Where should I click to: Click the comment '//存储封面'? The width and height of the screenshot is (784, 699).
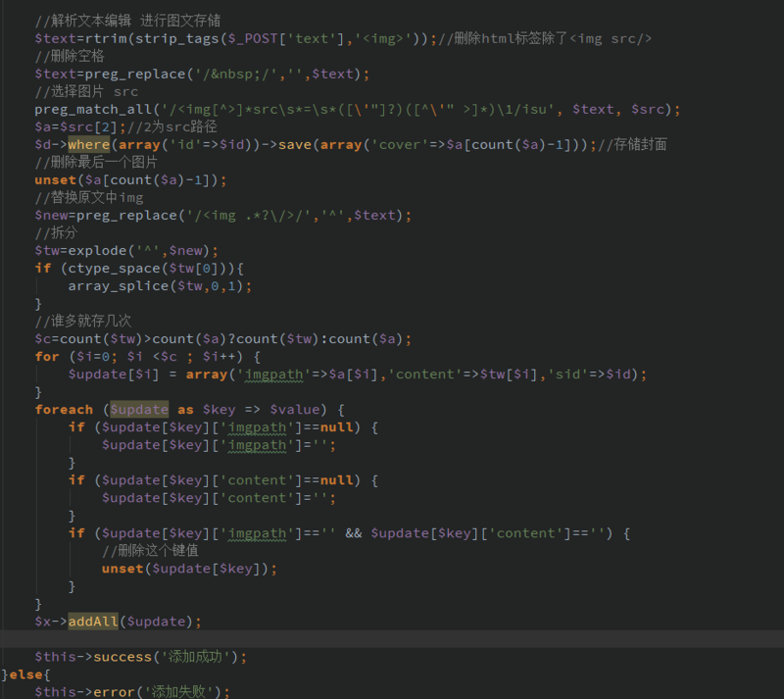[x=632, y=144]
